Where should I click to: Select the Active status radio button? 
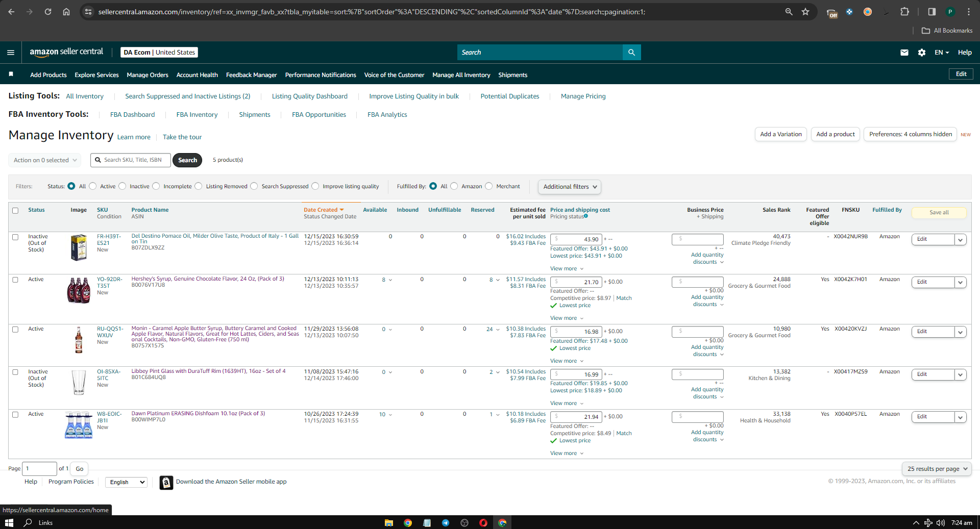pyautogui.click(x=92, y=186)
